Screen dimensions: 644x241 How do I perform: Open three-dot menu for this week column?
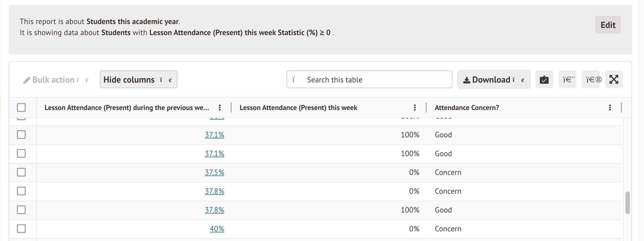click(415, 108)
